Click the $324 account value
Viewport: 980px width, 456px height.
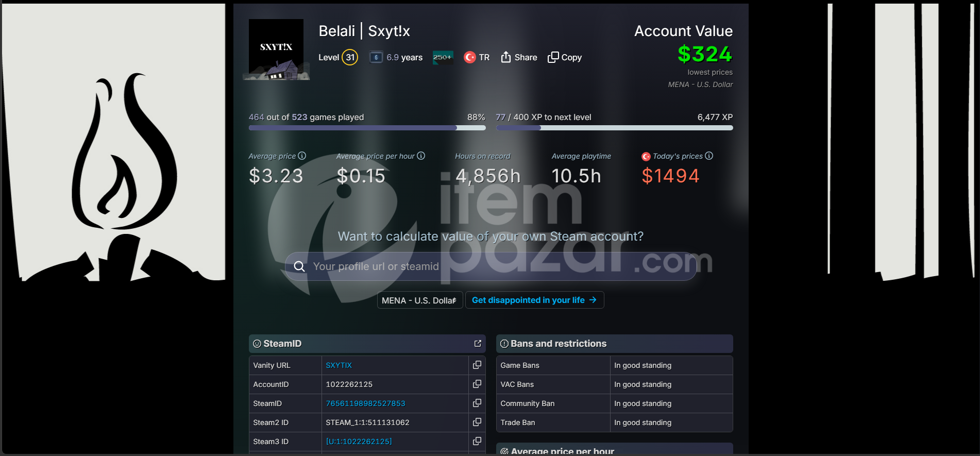click(x=705, y=54)
